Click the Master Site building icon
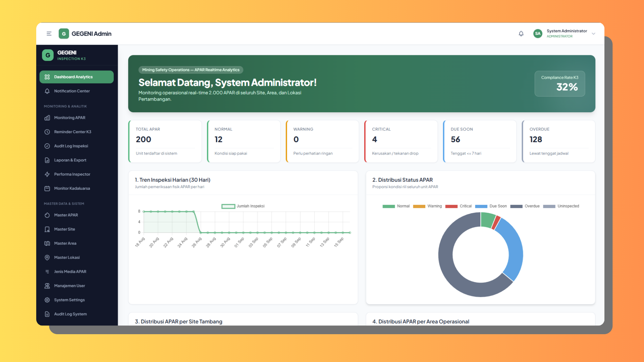This screenshot has height=362, width=644. click(x=47, y=229)
